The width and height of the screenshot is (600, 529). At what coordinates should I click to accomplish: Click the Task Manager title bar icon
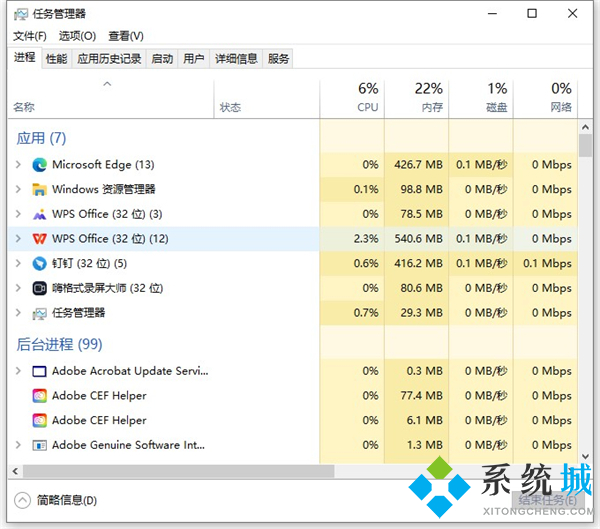(x=21, y=15)
